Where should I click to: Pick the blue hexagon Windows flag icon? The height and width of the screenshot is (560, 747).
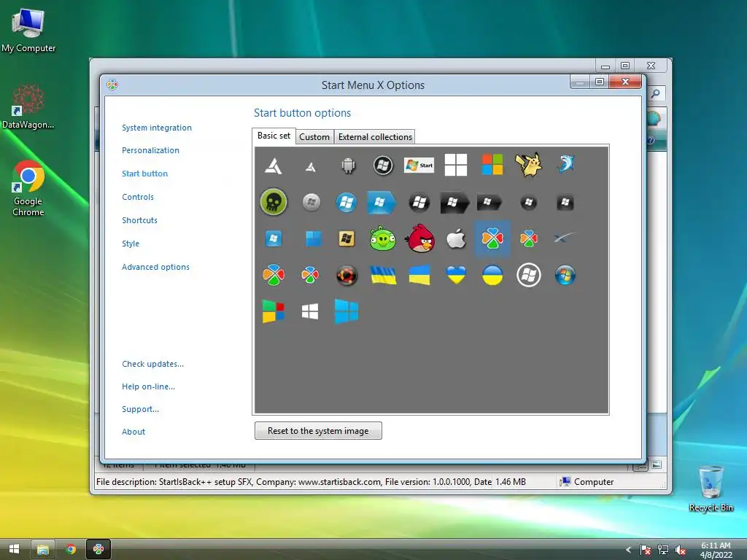tap(381, 203)
